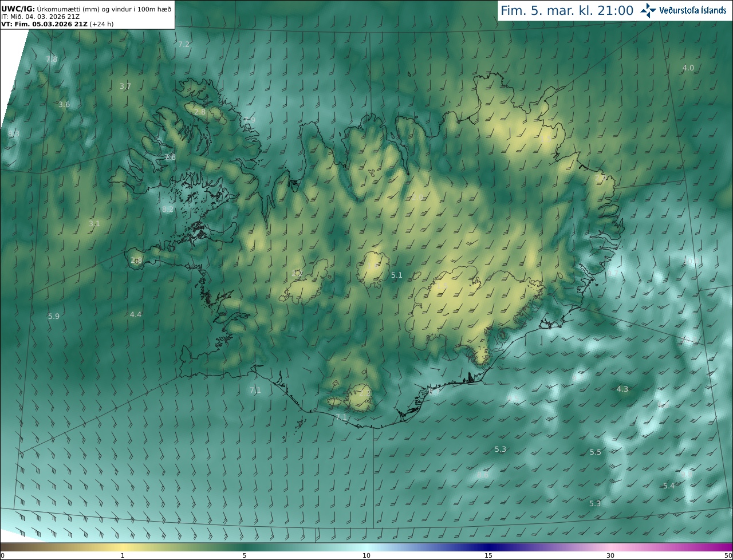This screenshot has width=733, height=560.
Task: Click the Veðurstofa Íslands logo icon
Action: click(x=648, y=10)
